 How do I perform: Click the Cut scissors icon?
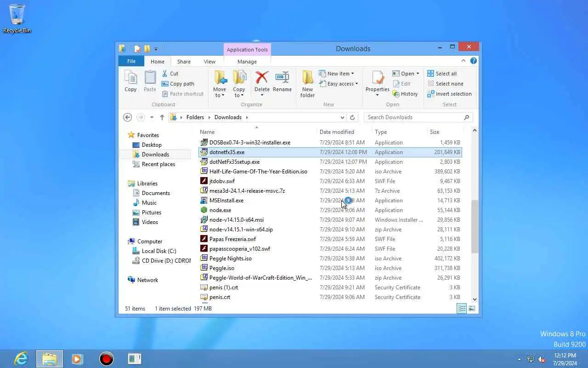tap(164, 74)
